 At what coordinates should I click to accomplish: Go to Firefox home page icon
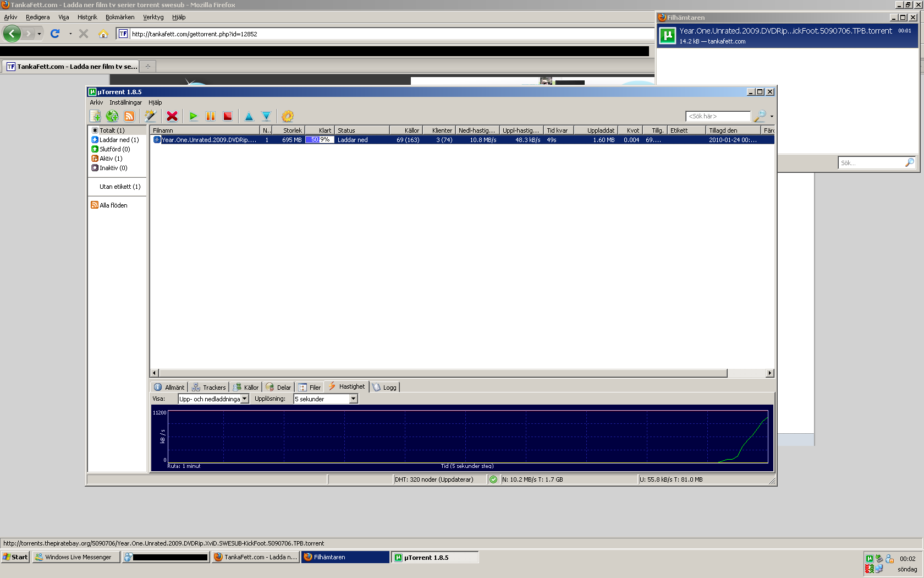pos(103,34)
